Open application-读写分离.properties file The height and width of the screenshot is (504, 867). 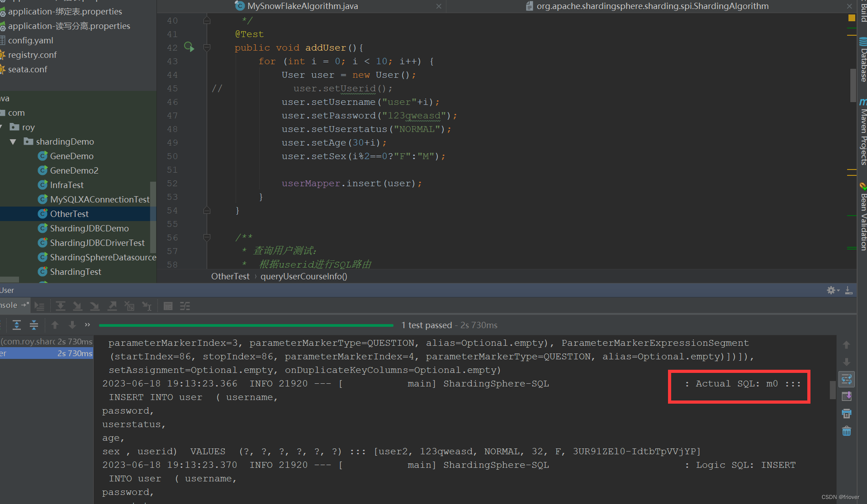click(x=69, y=26)
